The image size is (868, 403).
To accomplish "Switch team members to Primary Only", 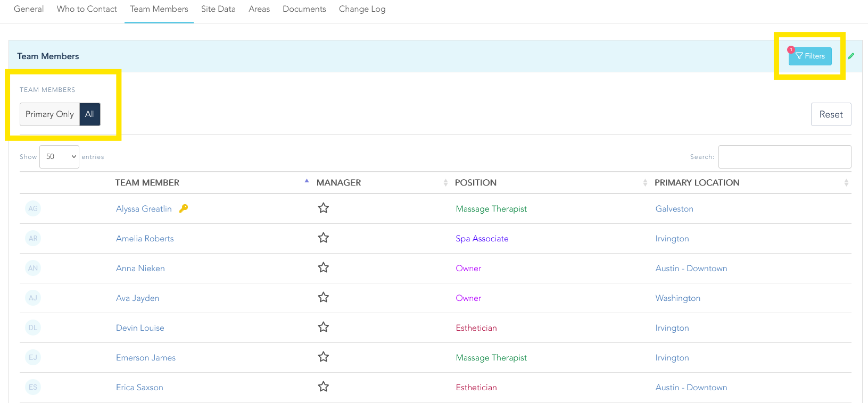I will [x=49, y=114].
